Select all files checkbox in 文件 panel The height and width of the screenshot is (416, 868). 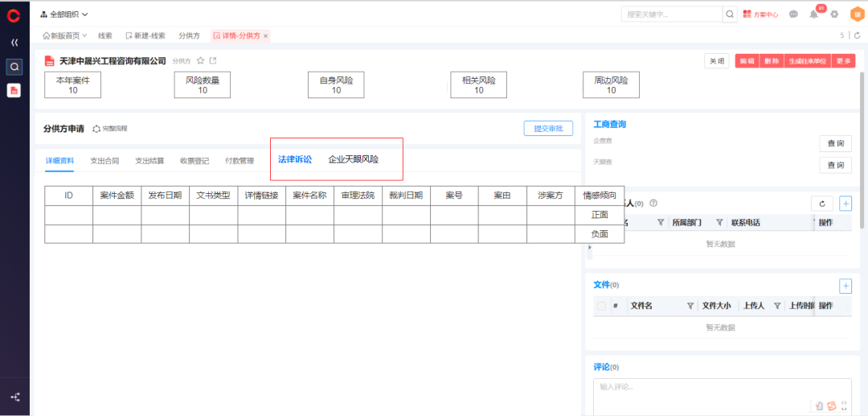pos(601,306)
